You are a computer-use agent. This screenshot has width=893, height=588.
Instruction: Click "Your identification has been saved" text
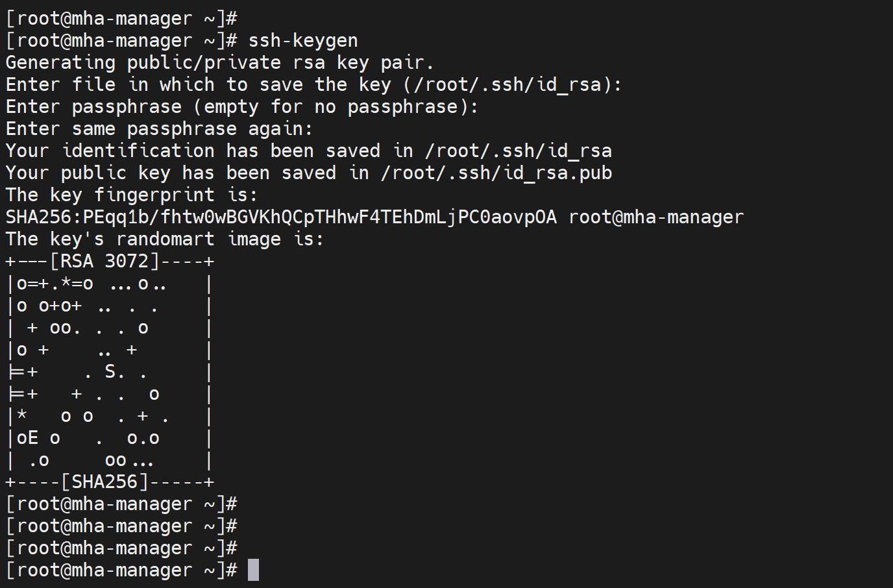pyautogui.click(x=193, y=151)
